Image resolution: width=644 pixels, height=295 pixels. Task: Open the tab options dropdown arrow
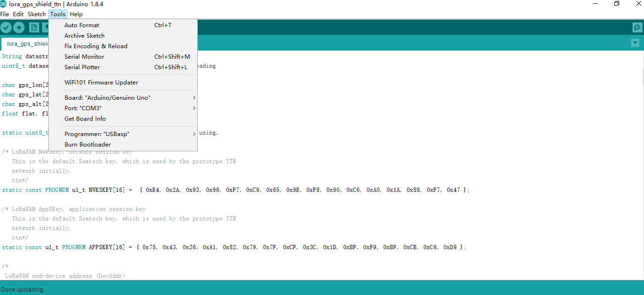coord(635,43)
